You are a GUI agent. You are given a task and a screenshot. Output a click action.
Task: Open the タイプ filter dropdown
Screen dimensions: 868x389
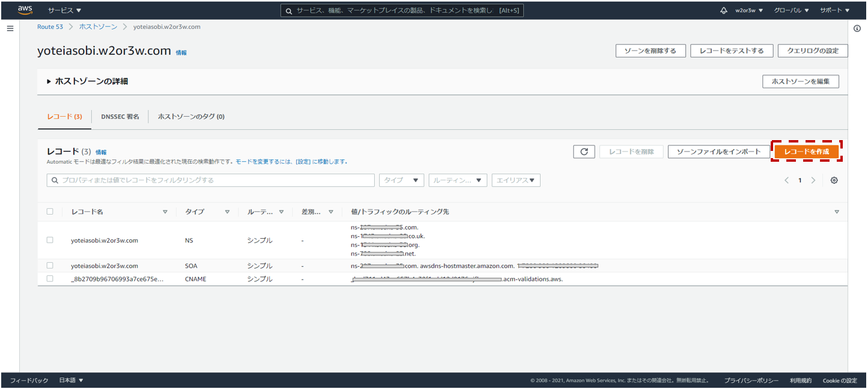click(x=401, y=180)
